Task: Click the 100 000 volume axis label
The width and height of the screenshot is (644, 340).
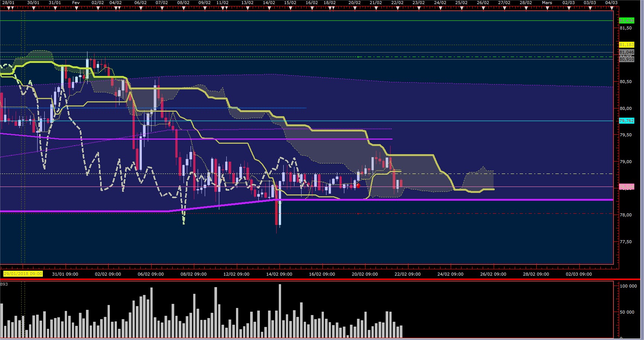Action: 628,286
